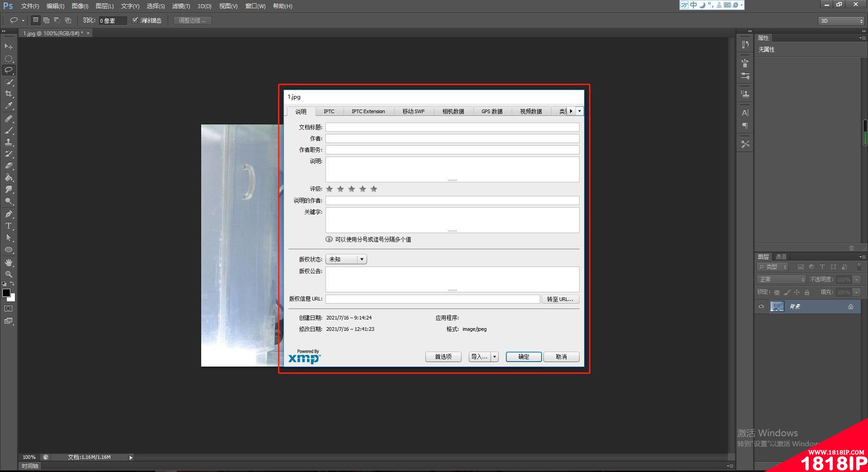Open the 图像(I) menu
Viewport: 868px width, 472px height.
(80, 6)
